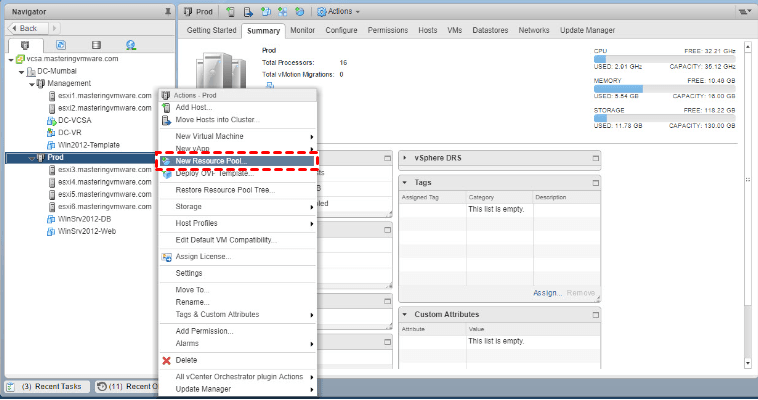Image resolution: width=758 pixels, height=400 pixels.
Task: Switch to the Datastores tab
Action: (x=490, y=30)
